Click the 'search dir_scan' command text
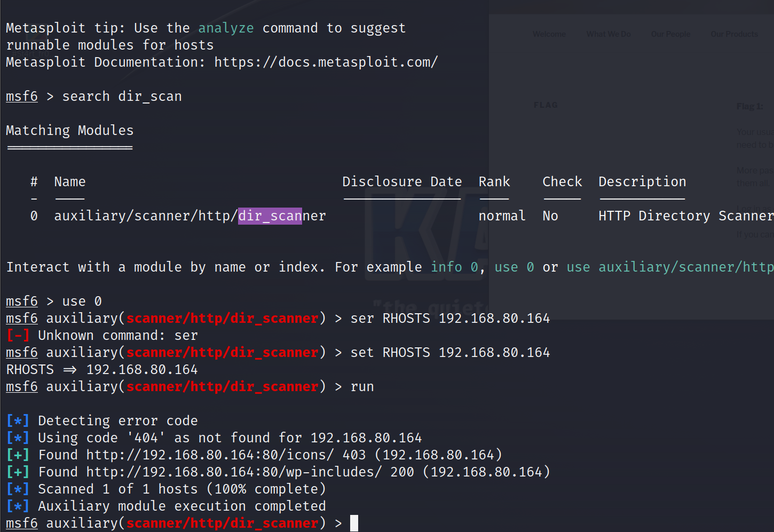This screenshot has height=532, width=774. pyautogui.click(x=122, y=97)
